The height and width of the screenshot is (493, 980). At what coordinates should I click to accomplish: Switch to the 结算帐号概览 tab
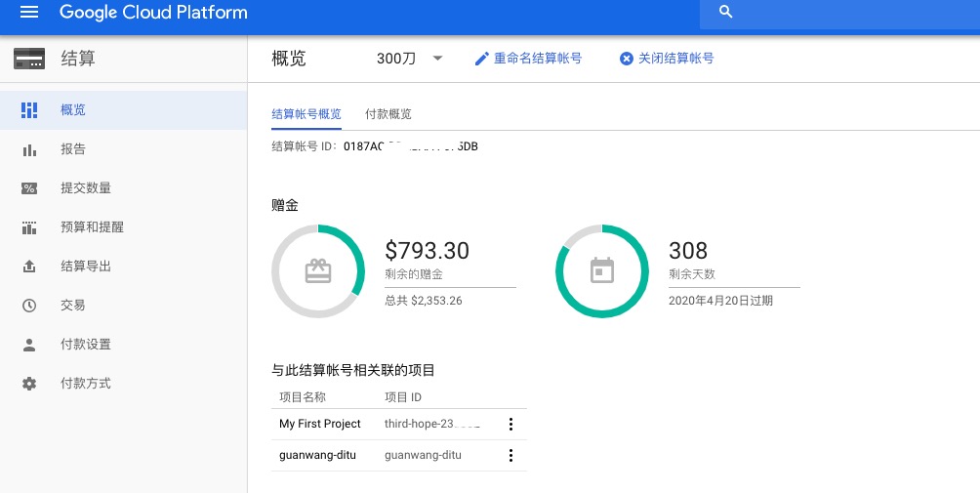[x=306, y=114]
